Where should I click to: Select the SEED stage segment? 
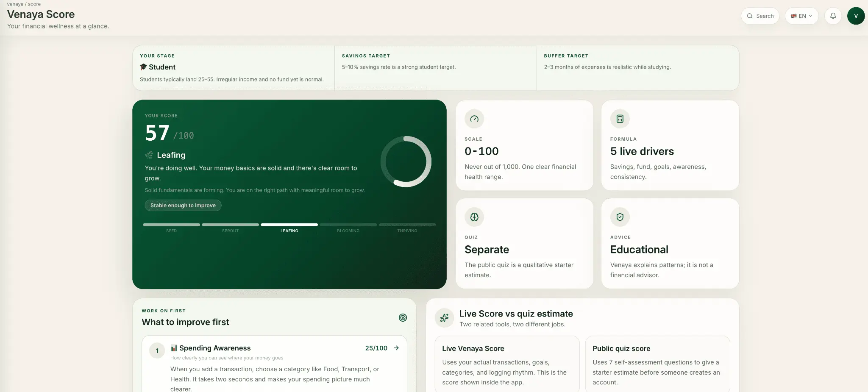tap(171, 225)
